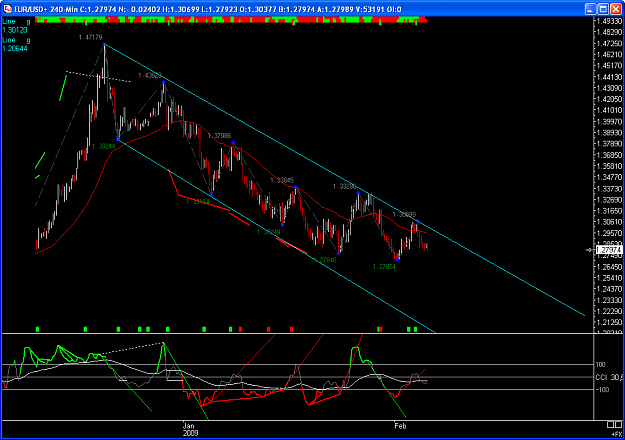The image size is (625, 440).
Task: Click the 'Feb' date axis label
Action: click(400, 426)
